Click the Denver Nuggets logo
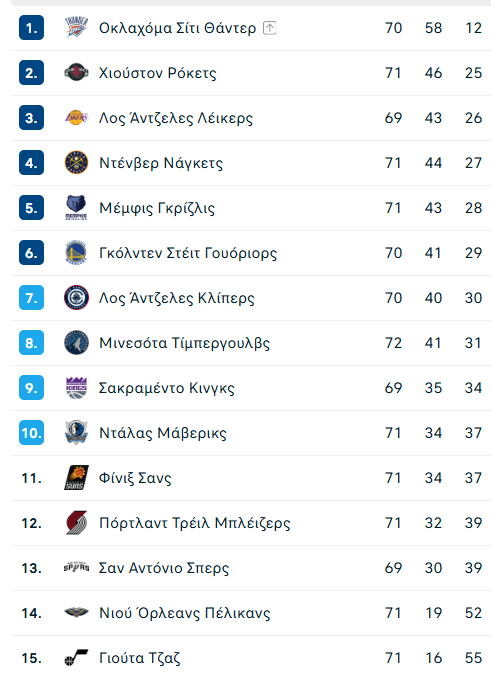The height and width of the screenshot is (679, 491). (x=76, y=162)
